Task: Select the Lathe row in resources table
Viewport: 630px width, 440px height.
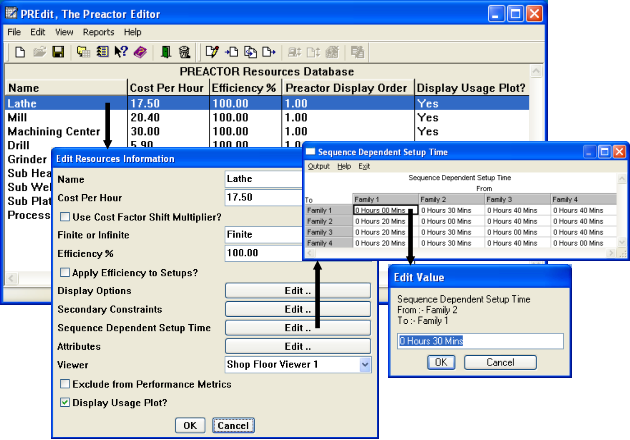Action: [x=267, y=103]
